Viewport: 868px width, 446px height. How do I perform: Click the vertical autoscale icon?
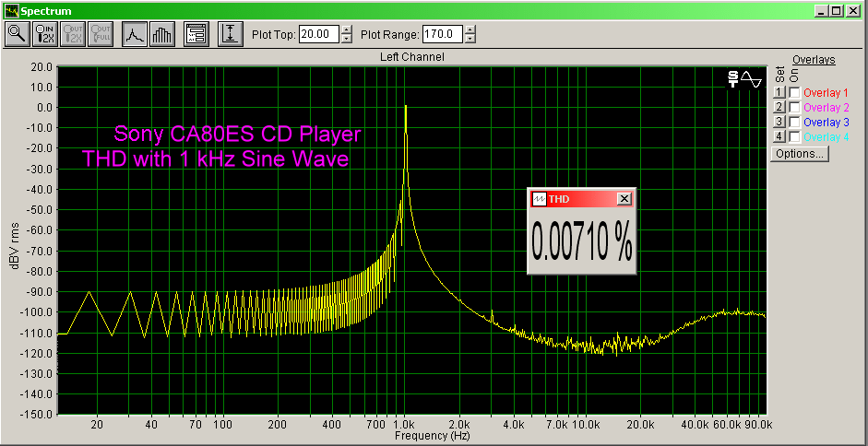point(231,34)
